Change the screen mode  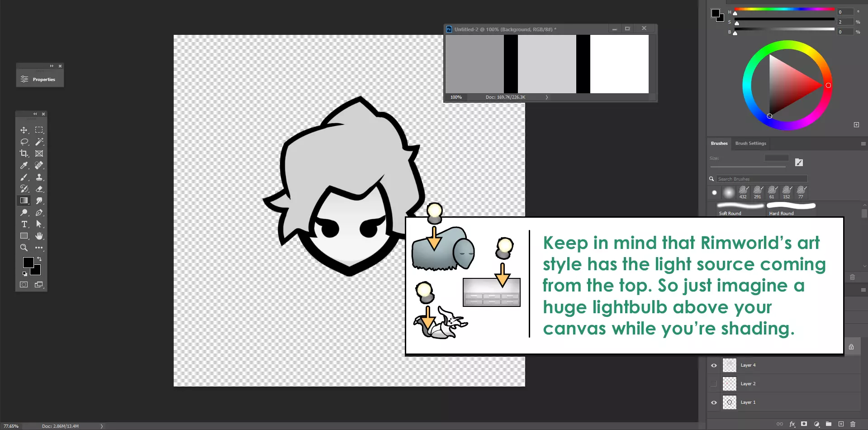(39, 285)
